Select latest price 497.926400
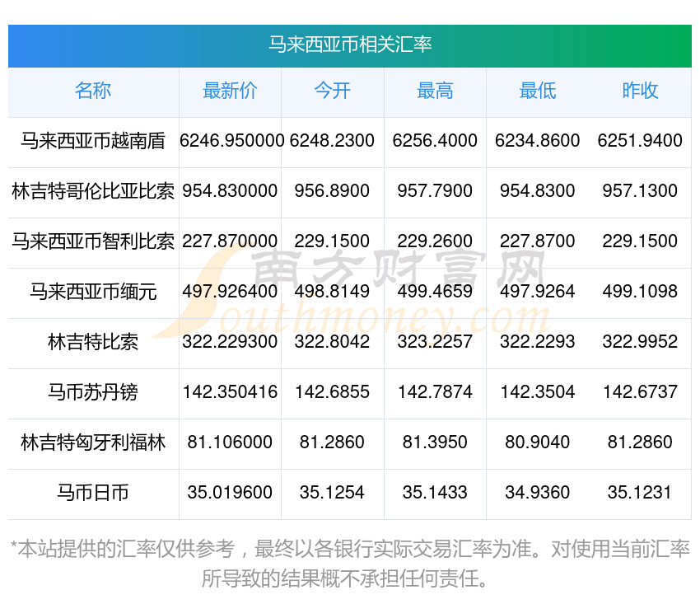The height and width of the screenshot is (604, 700). [230, 292]
